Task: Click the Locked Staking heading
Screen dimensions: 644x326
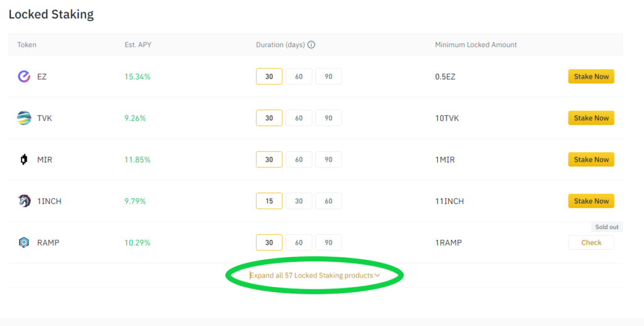Action: point(51,14)
